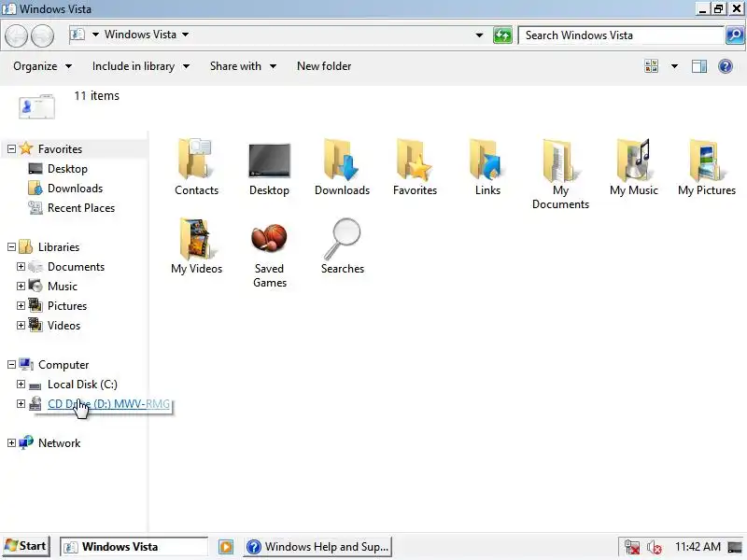Image resolution: width=747 pixels, height=560 pixels.
Task: Click the media player taskbar icon
Action: (x=226, y=547)
